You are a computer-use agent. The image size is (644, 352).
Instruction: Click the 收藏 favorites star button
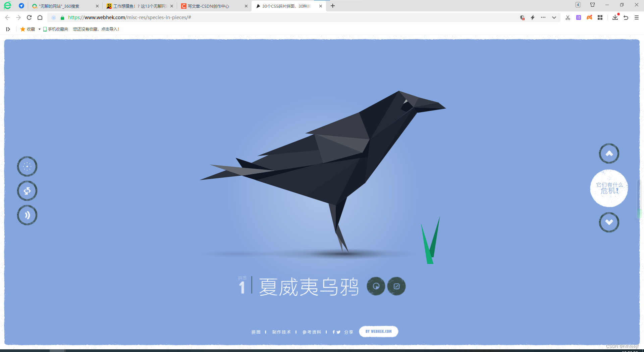tap(28, 29)
